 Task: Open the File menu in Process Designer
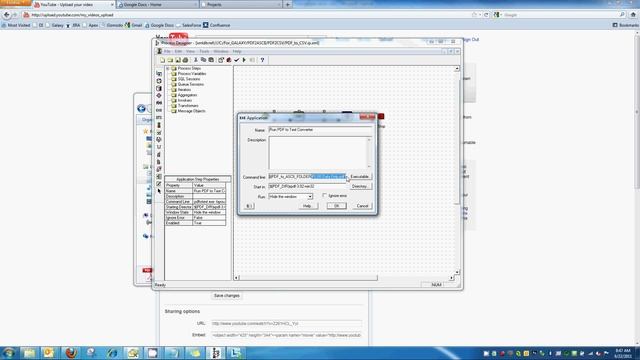pos(167,51)
